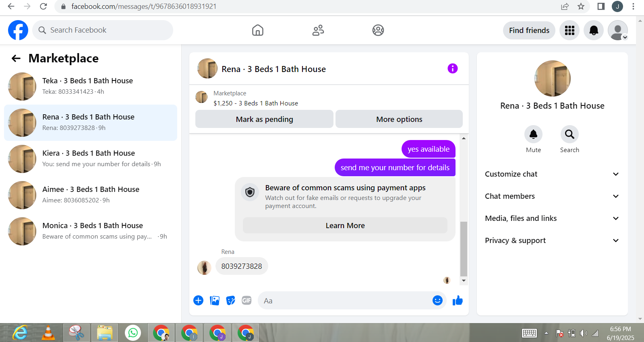Attach a photo with the image icon

pos(215,301)
